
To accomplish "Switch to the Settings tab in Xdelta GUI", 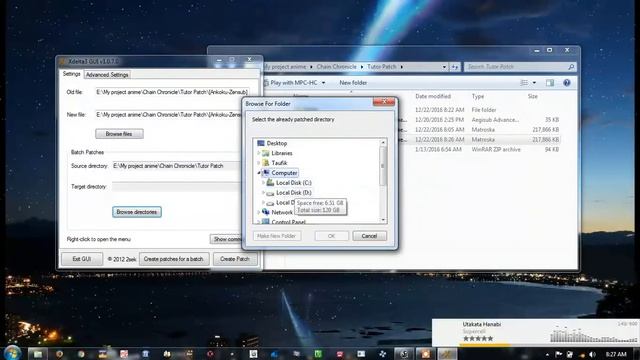I will pyautogui.click(x=71, y=74).
